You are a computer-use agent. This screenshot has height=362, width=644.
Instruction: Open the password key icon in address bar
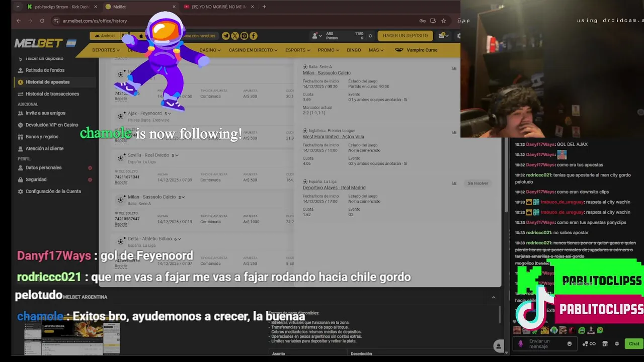[x=422, y=21]
